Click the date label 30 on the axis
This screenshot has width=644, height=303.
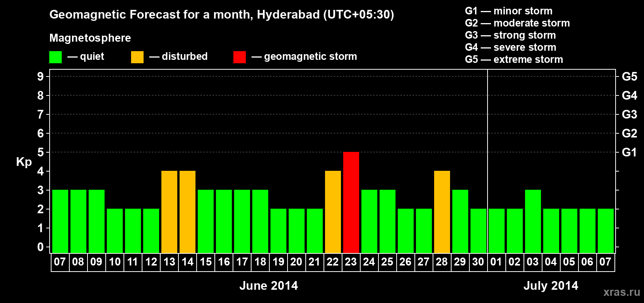click(478, 262)
